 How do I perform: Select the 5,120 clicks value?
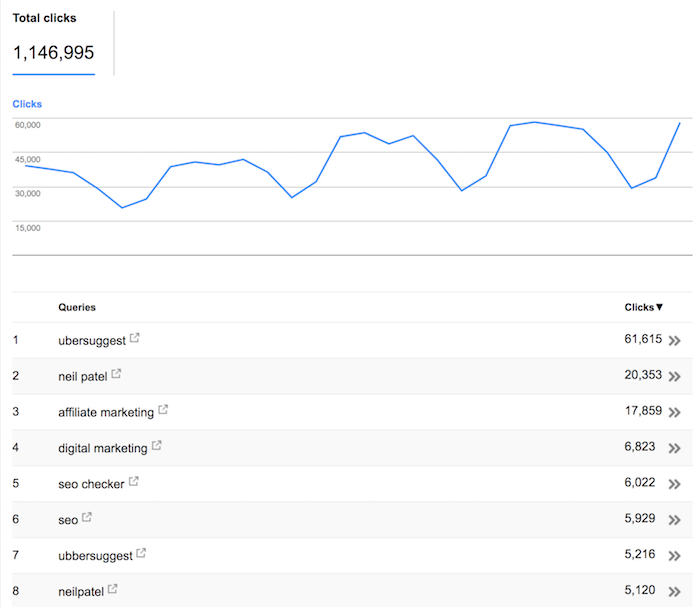coord(640,590)
